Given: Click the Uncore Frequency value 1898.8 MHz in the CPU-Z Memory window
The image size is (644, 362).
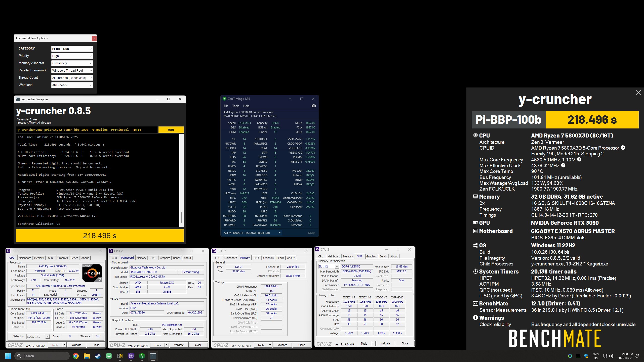Looking at the screenshot, I should tap(293, 276).
